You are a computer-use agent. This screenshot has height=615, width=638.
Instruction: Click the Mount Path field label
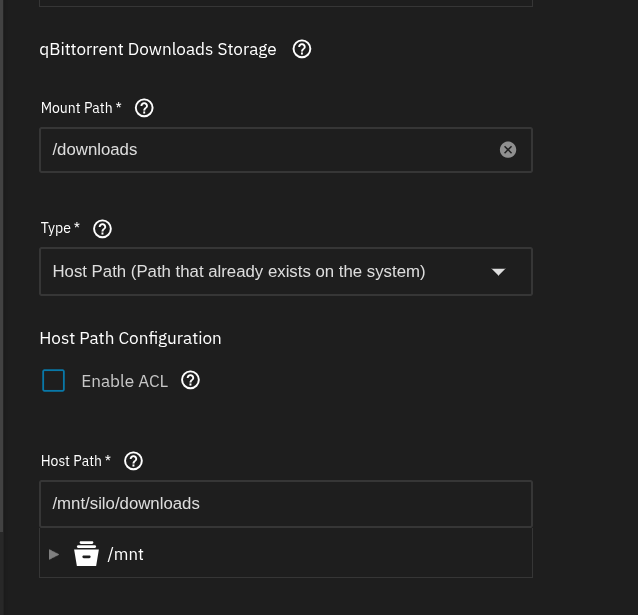point(81,108)
